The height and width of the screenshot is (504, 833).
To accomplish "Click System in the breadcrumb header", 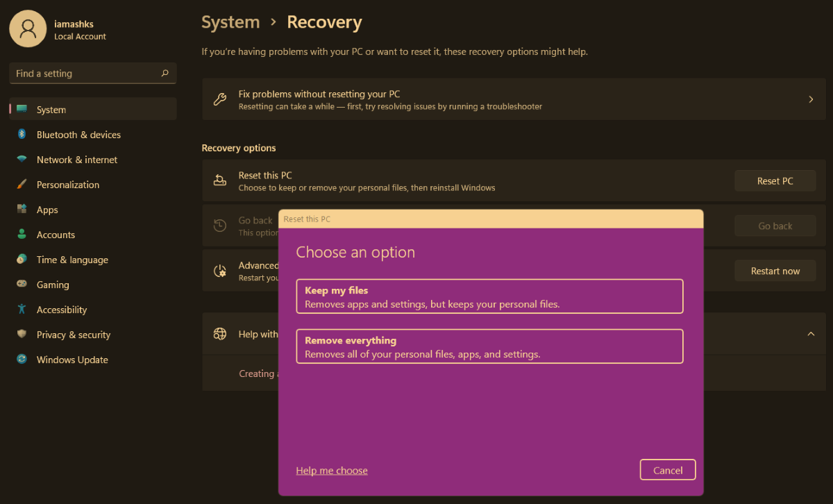I will coord(230,22).
